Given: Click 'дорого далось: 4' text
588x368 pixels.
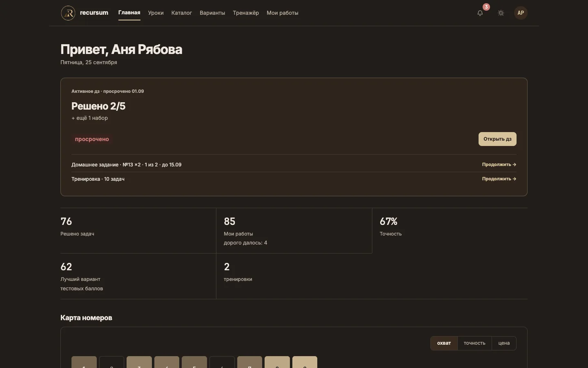Looking at the screenshot, I should click(245, 243).
